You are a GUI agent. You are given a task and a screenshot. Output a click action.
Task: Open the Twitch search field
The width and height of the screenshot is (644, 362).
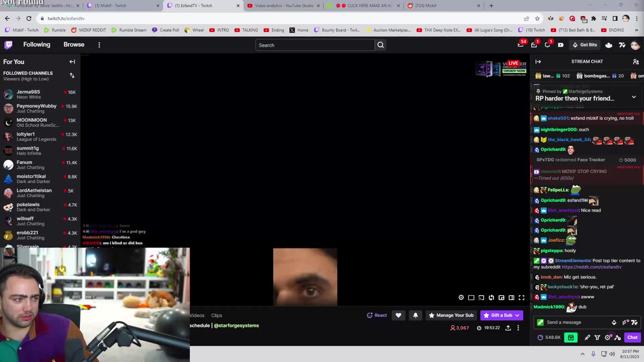coord(315,45)
